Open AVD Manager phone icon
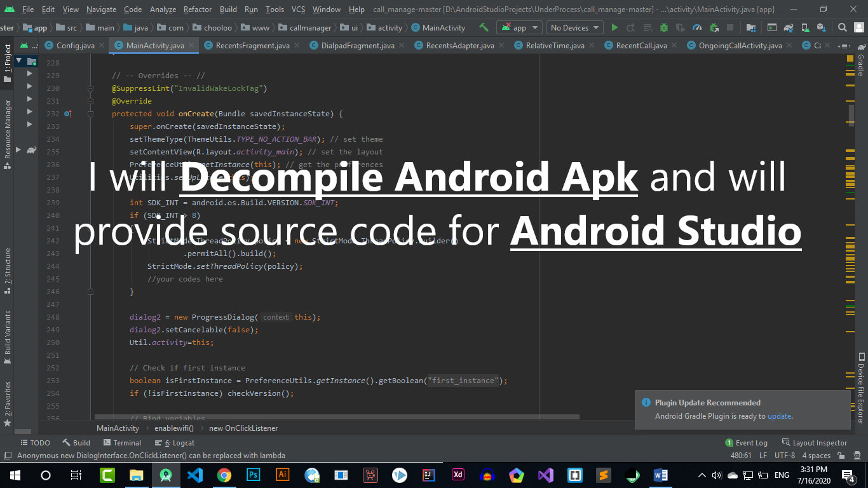Viewport: 868px width, 488px height. tap(805, 27)
